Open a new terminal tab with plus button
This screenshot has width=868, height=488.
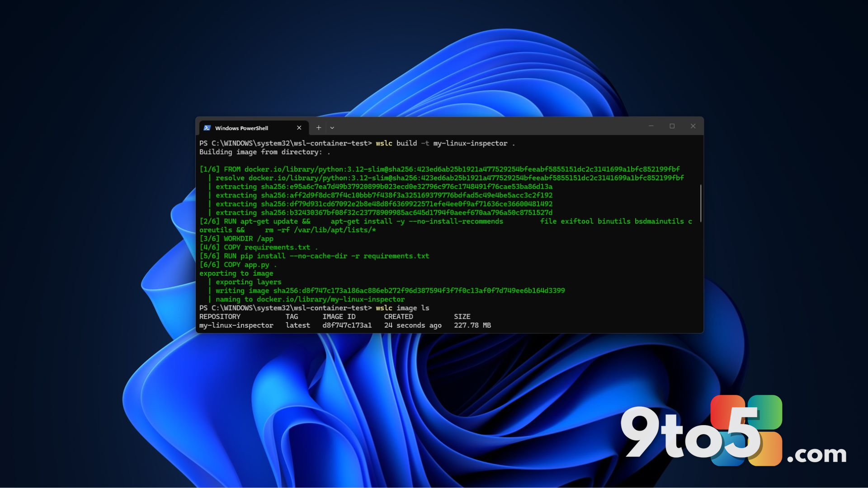pos(319,128)
